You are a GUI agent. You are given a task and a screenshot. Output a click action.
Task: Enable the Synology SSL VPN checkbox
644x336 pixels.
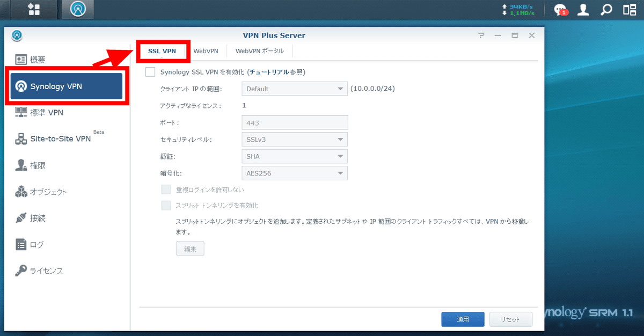[150, 72]
